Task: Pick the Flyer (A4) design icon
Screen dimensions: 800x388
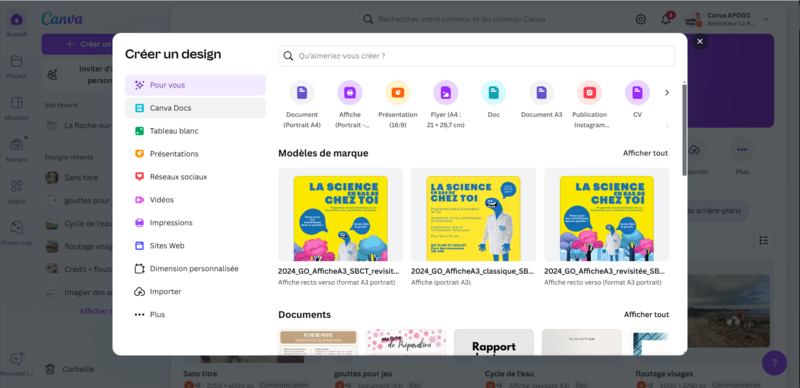Action: pos(446,93)
